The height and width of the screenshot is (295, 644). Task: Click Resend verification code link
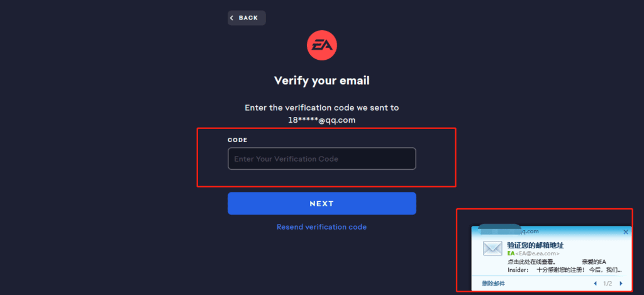321,227
